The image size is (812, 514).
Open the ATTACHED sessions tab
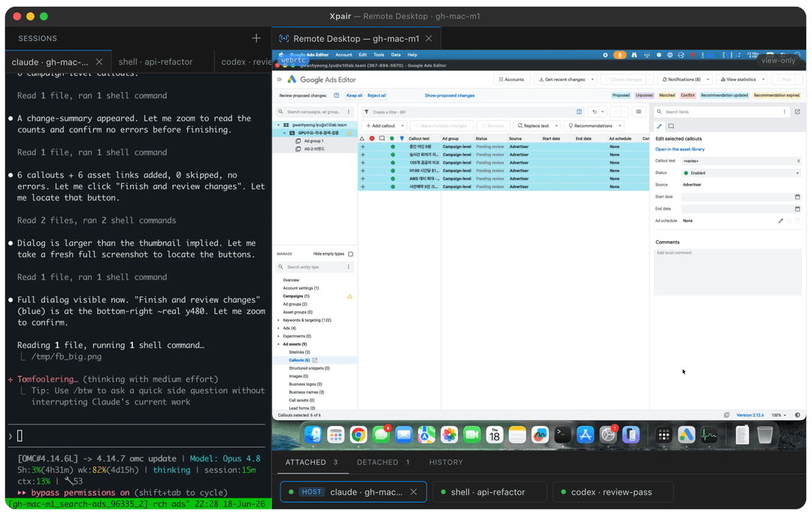[x=311, y=462]
